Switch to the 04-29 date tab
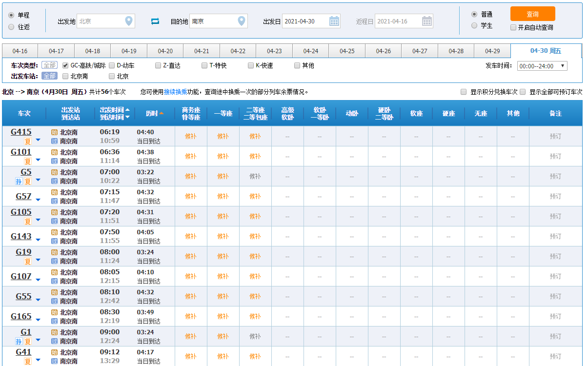Screen dimensions: 588x366 pyautogui.click(x=492, y=51)
